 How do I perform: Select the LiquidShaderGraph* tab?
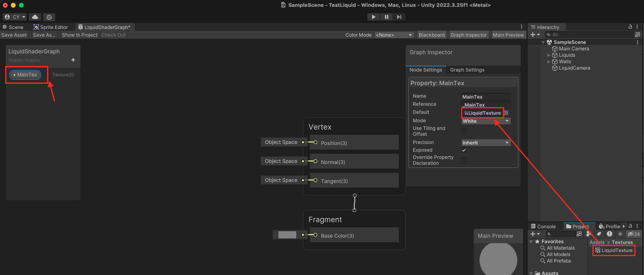(x=105, y=27)
